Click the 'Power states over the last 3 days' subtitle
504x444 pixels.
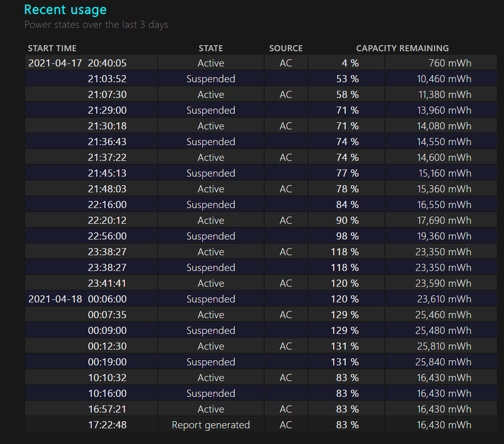[x=96, y=25]
